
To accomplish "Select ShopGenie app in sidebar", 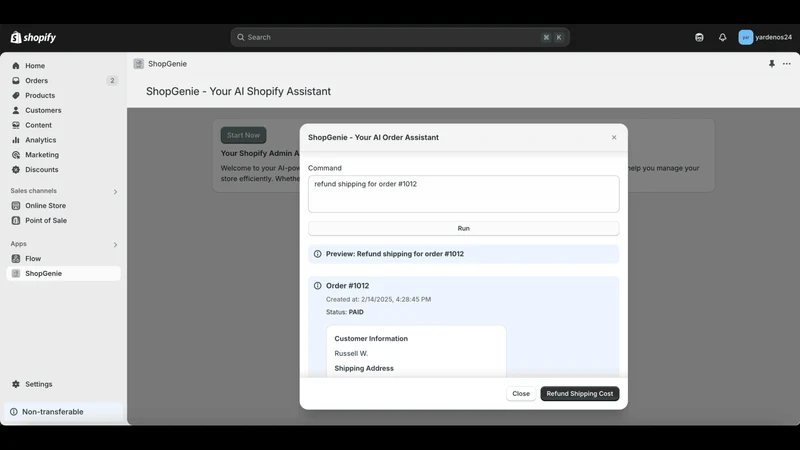I will click(x=64, y=273).
